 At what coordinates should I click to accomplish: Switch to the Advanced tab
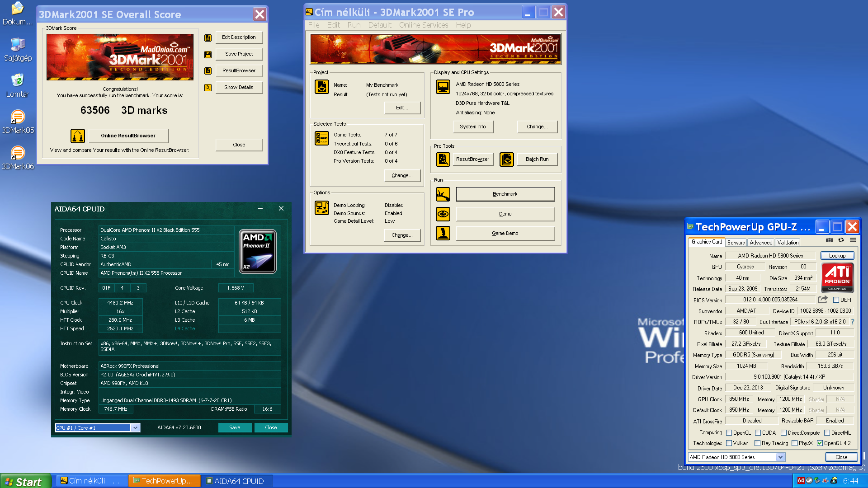[x=761, y=243]
